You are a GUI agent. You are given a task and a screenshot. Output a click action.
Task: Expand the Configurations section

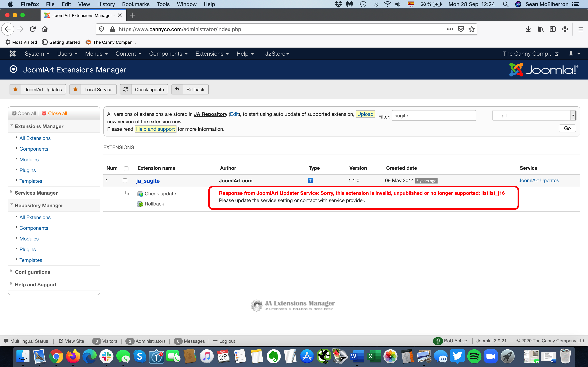click(x=32, y=272)
